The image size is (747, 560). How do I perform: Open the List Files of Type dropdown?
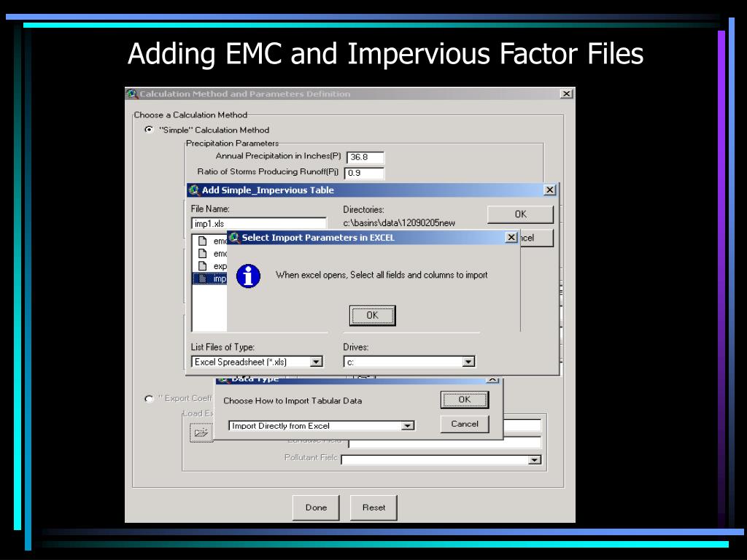pos(317,362)
